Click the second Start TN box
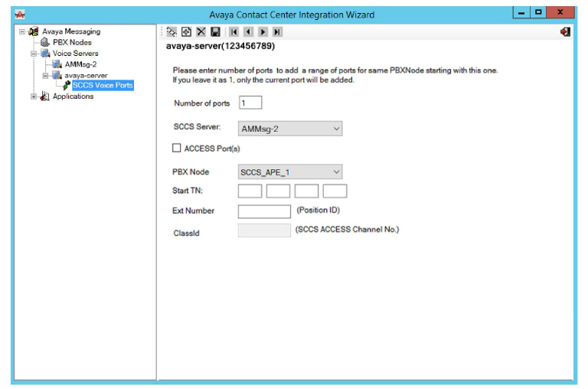Screen dimensions: 588x389 click(x=278, y=191)
